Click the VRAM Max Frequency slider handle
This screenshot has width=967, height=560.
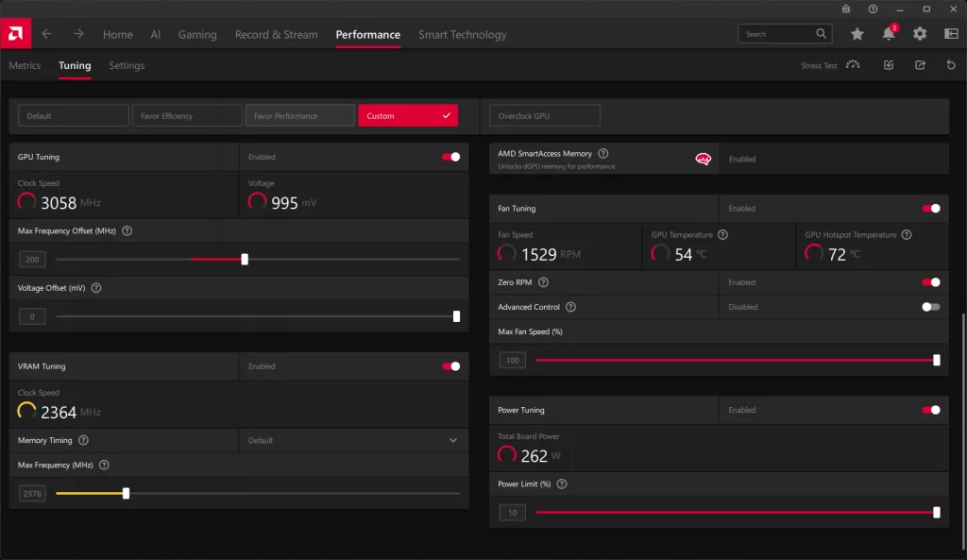point(126,493)
